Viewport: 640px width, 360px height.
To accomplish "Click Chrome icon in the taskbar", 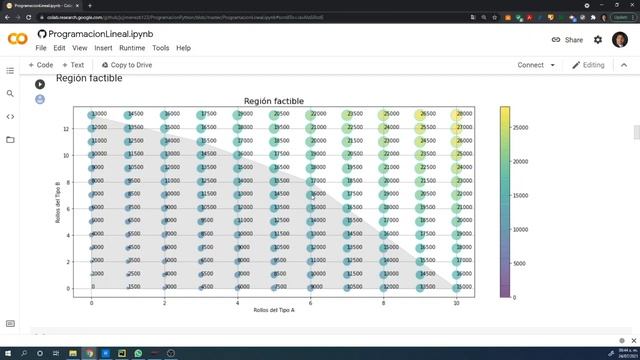I will click(89, 353).
